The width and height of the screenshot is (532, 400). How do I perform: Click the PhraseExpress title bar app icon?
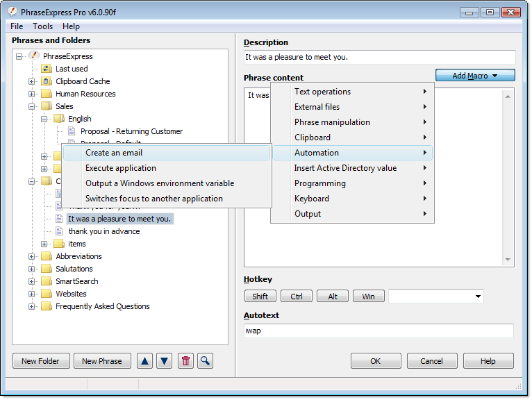pos(13,12)
